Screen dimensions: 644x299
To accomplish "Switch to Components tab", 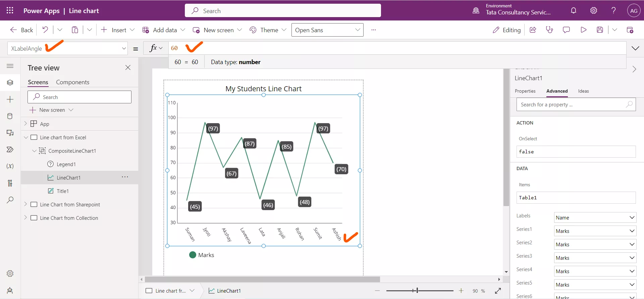I will pos(72,82).
